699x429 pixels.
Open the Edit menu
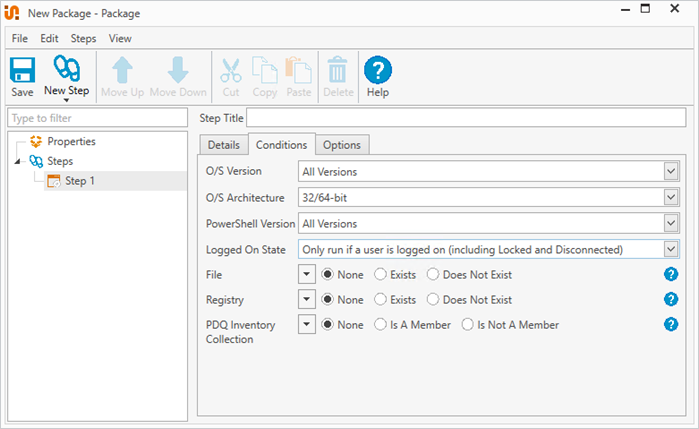tap(49, 38)
